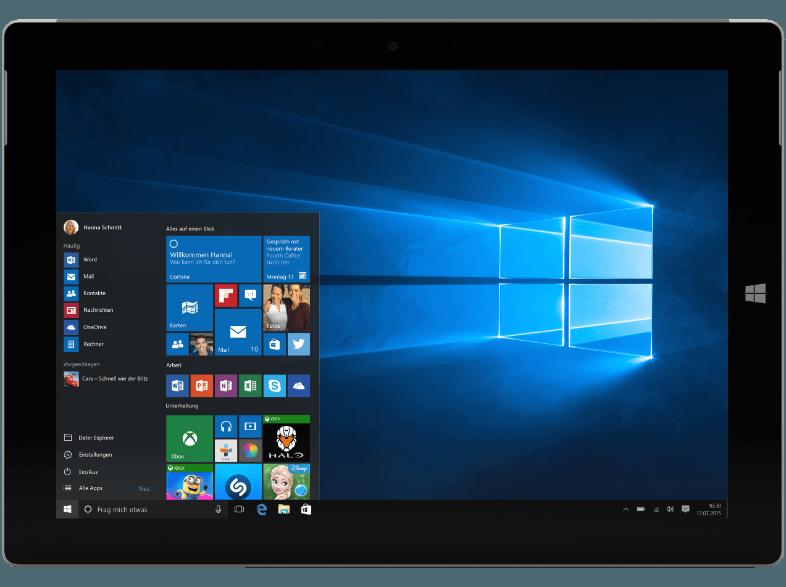Open the Word tile under Arbeit
786x587 pixels.
[177, 385]
